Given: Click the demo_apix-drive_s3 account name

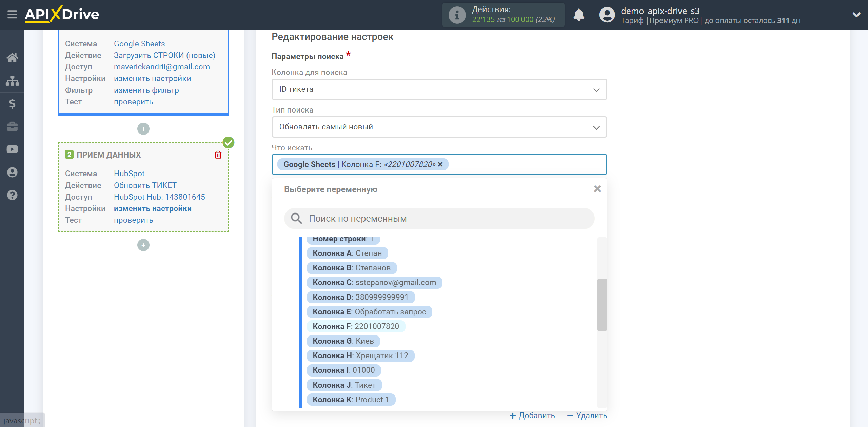Looking at the screenshot, I should (x=660, y=11).
